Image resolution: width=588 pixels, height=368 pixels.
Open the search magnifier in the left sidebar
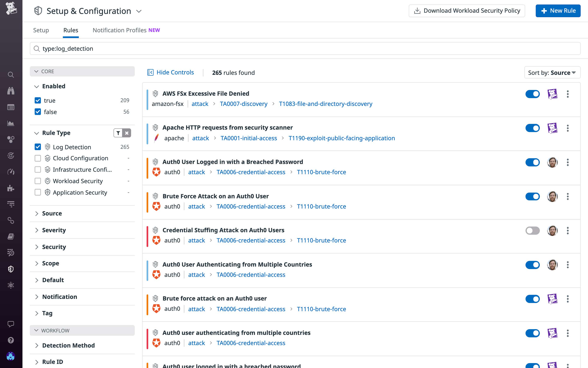click(11, 75)
